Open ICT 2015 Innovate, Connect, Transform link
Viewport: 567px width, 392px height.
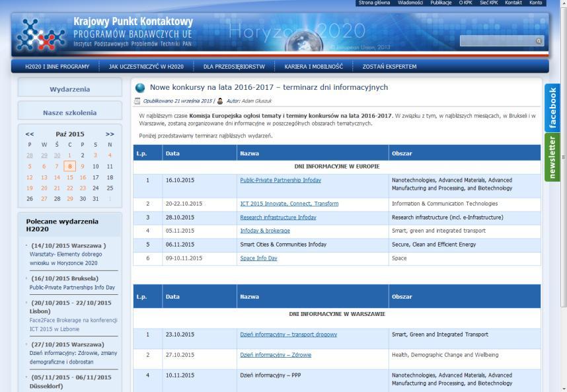pos(289,204)
